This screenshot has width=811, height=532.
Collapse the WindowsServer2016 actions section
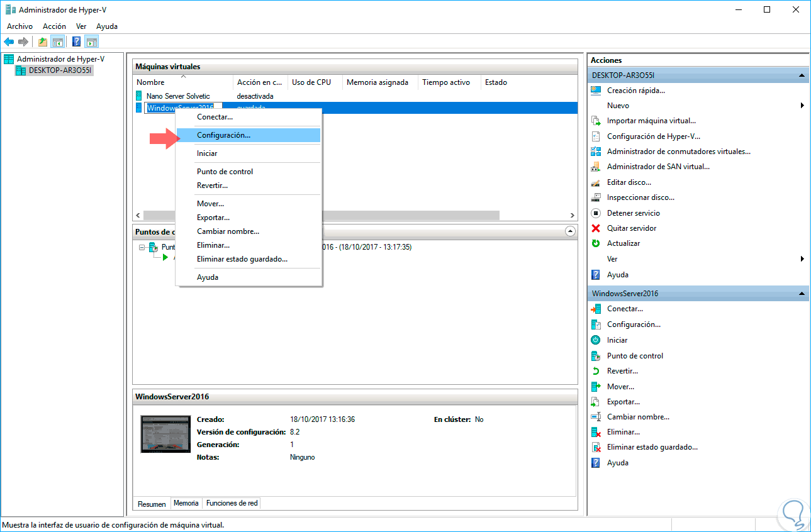(802, 294)
